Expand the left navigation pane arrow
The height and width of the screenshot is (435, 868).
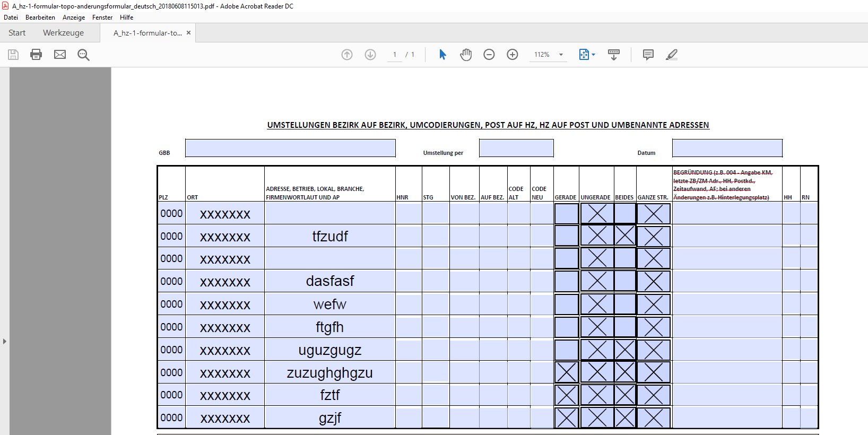click(4, 341)
